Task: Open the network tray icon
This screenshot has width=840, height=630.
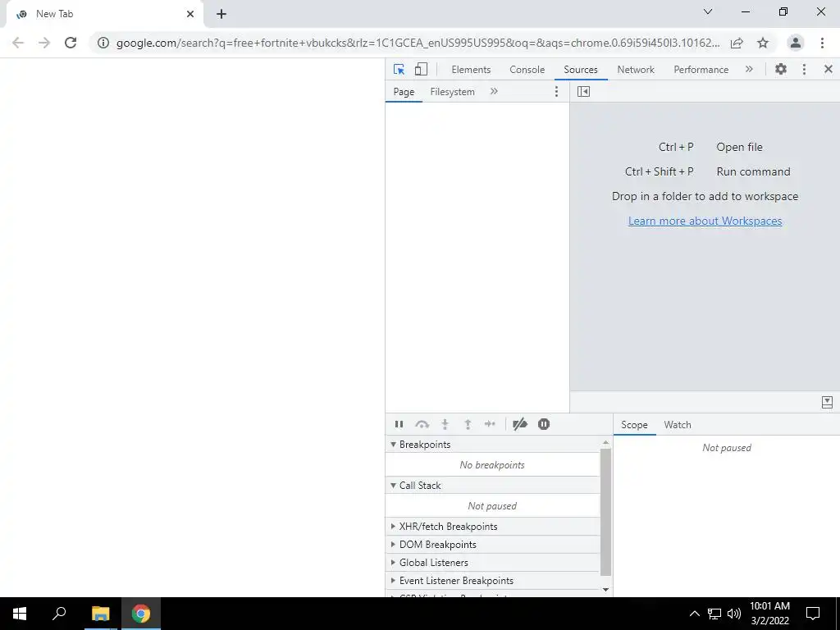Action: pyautogui.click(x=714, y=614)
